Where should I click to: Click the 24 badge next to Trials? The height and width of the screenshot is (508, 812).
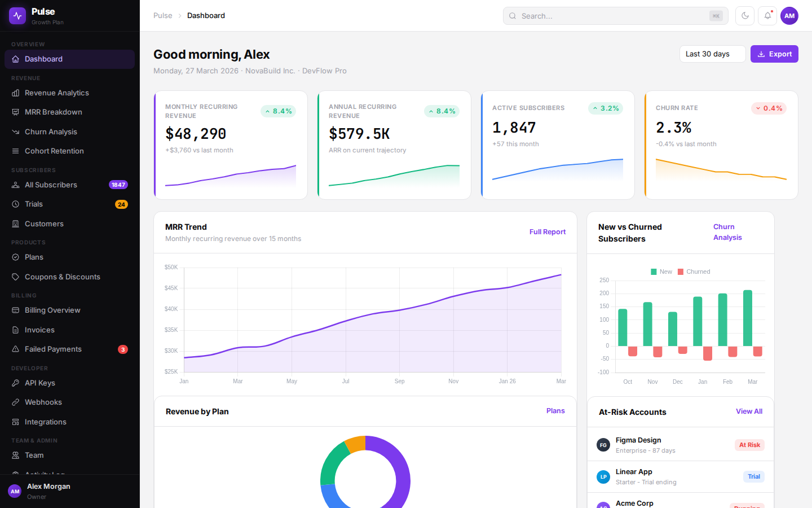coord(121,204)
